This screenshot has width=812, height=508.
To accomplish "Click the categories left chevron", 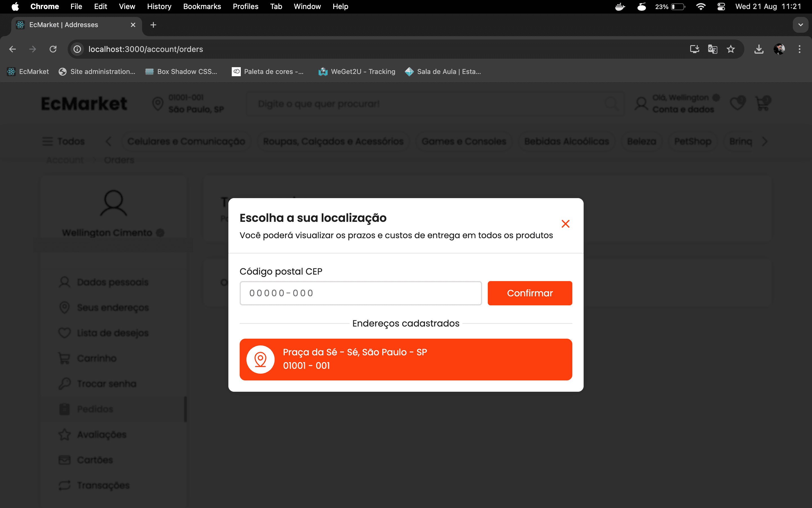I will [x=108, y=141].
